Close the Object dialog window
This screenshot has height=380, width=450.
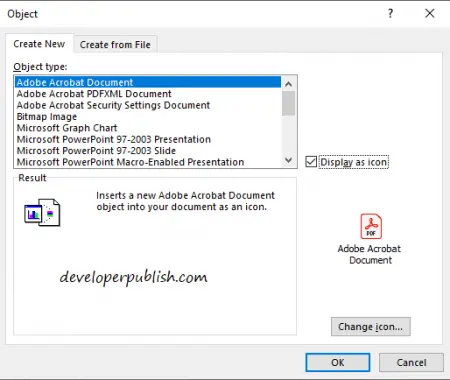point(430,13)
